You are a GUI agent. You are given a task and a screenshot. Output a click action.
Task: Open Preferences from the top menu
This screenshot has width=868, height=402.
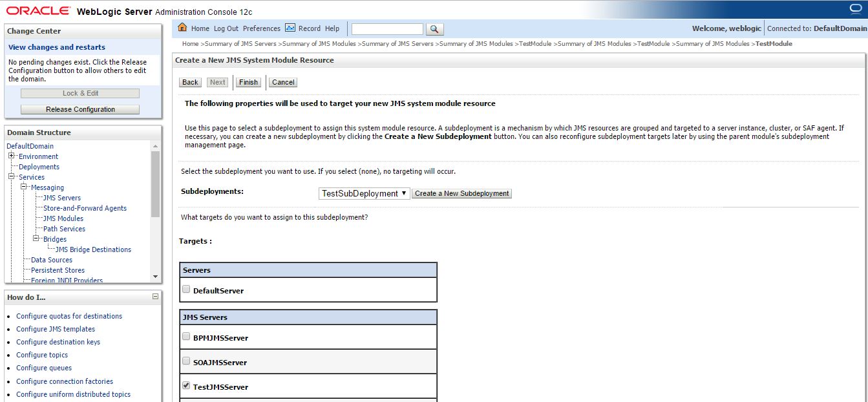262,28
